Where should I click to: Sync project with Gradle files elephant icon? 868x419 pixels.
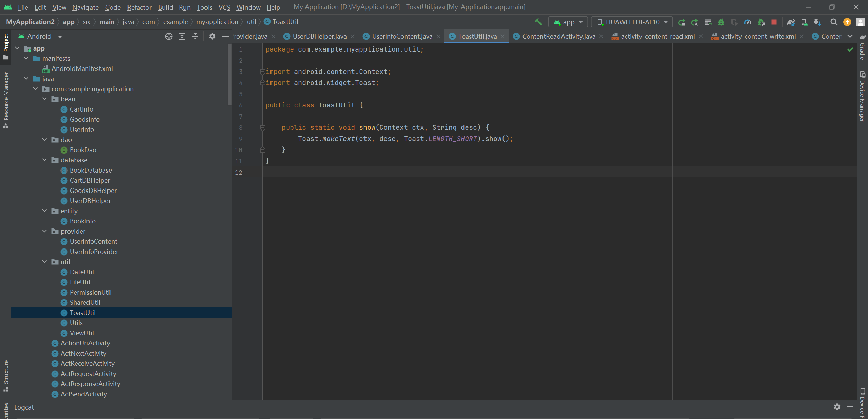791,22
